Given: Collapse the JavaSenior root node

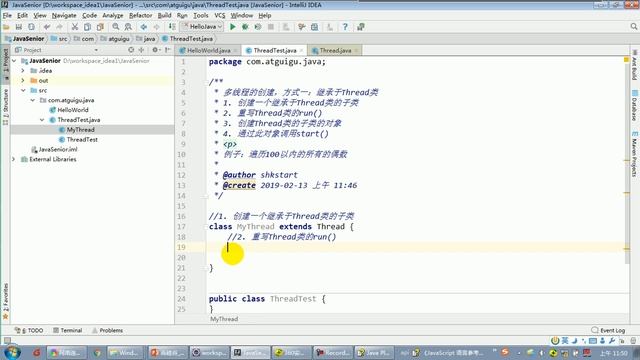Looking at the screenshot, I should click(x=14, y=61).
